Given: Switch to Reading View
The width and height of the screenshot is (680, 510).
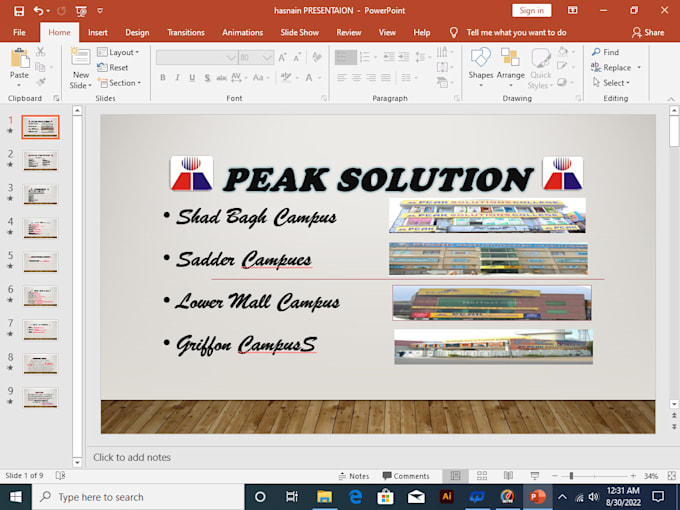Looking at the screenshot, I should (508, 476).
